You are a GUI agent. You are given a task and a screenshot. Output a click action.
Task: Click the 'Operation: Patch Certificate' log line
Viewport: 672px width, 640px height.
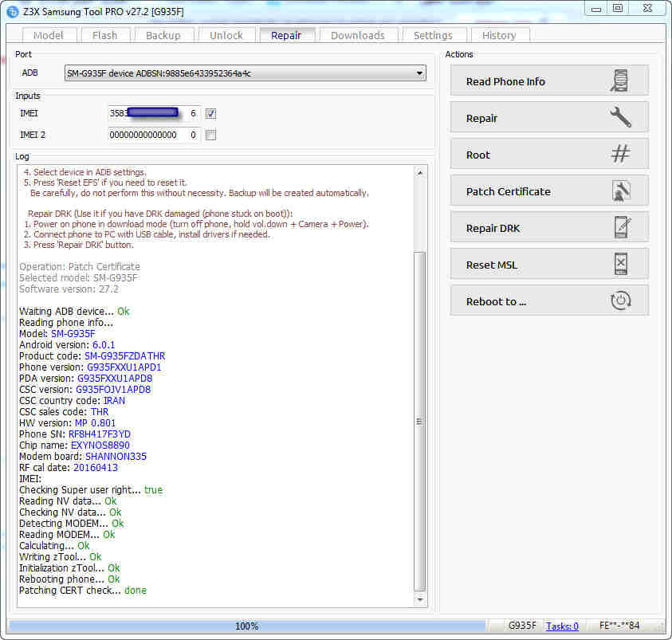[x=80, y=266]
